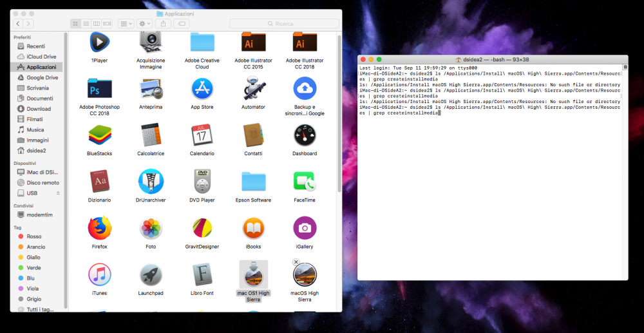Select Adobe Photoshop CC 2018 icon
The height and width of the screenshot is (333, 644).
(99, 88)
